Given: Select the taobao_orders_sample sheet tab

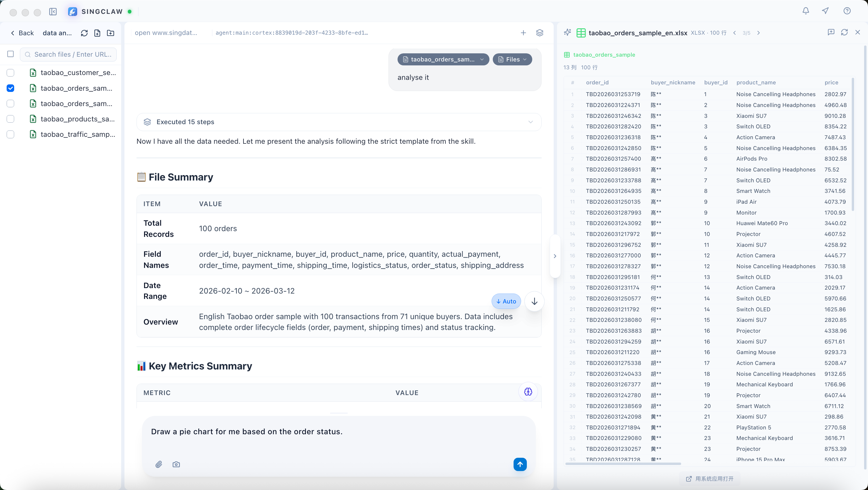Looking at the screenshot, I should (x=604, y=55).
